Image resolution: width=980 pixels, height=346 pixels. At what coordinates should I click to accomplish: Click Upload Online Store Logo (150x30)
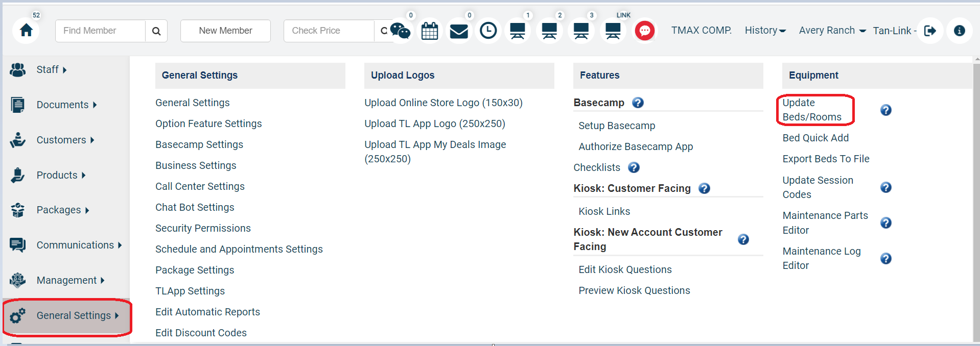tap(444, 103)
